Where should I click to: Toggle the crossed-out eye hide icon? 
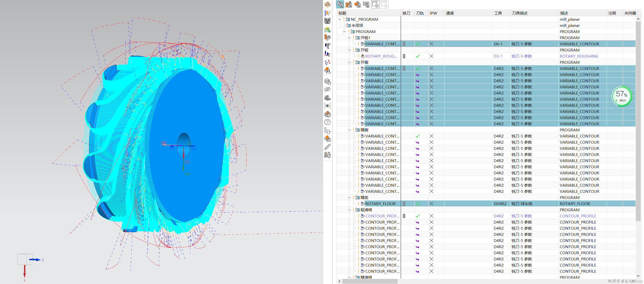pos(328,89)
